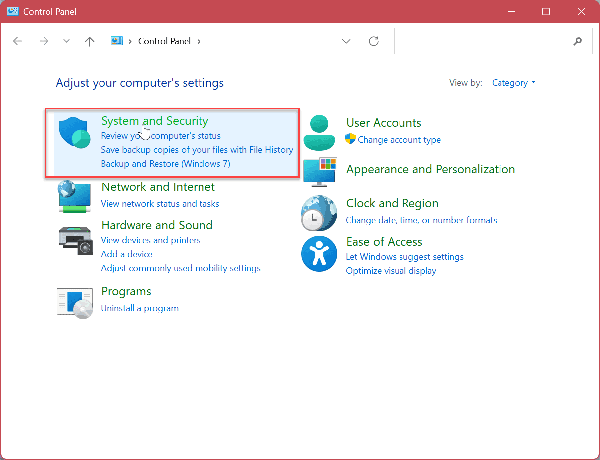Click the Clock and Region icon
Screen dimensions: 600x460
click(320, 211)
